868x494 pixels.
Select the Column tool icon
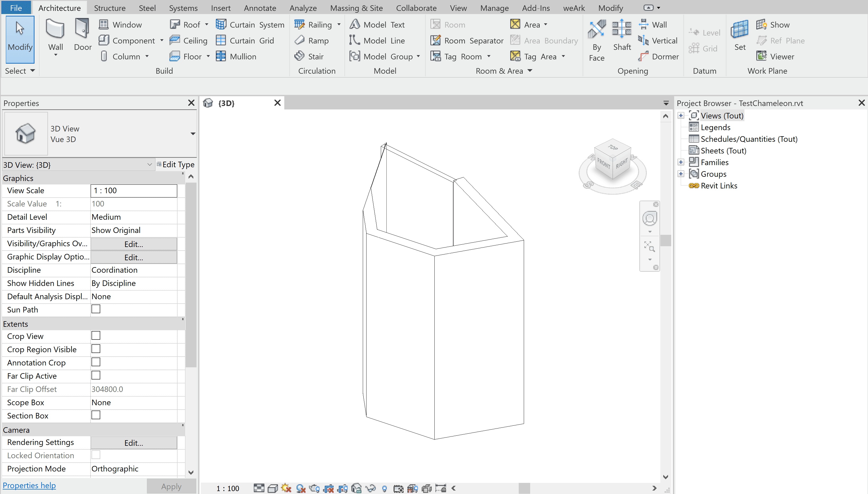point(103,56)
